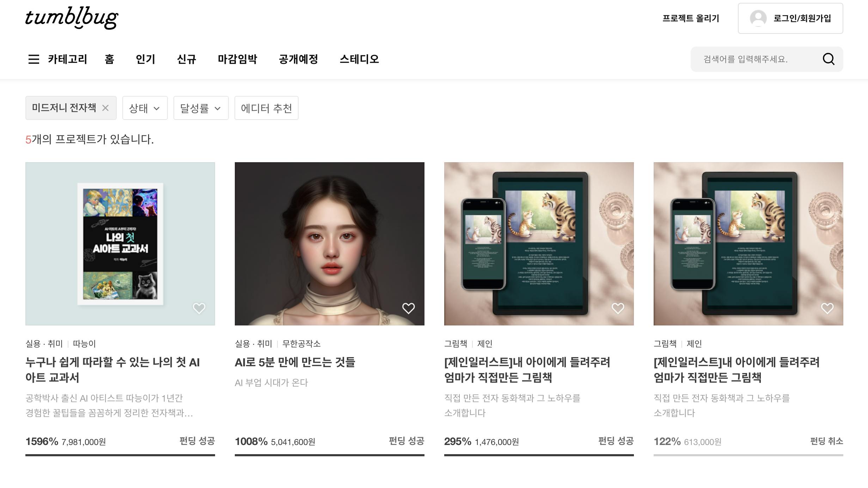
Task: Click the search magnifier icon
Action: [829, 59]
